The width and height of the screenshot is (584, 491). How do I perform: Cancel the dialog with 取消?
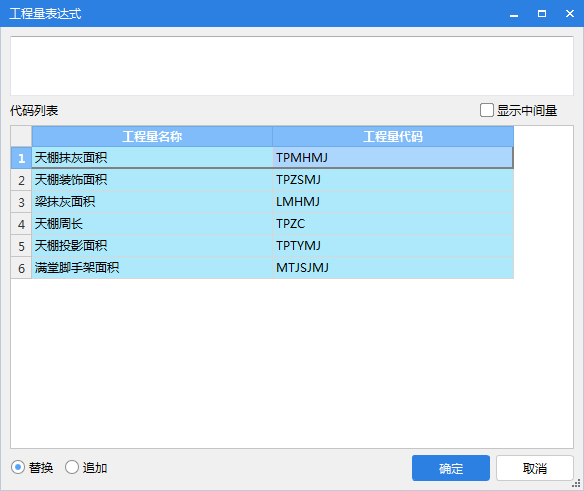[534, 468]
